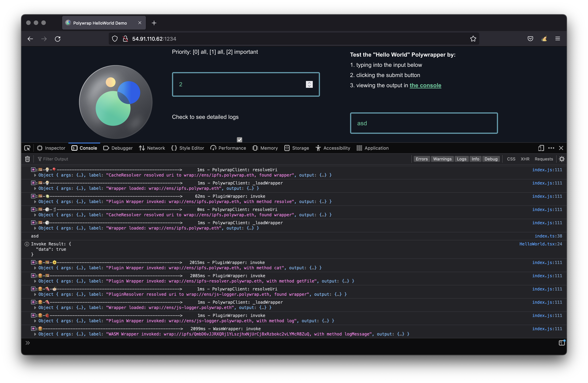Bookmark this page with star icon
The height and width of the screenshot is (383, 588).
point(473,39)
